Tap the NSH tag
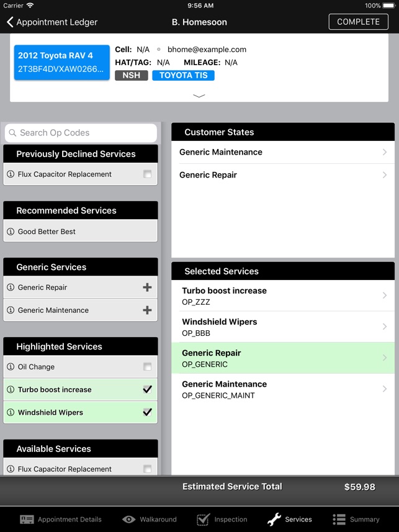399x532 pixels. tap(132, 75)
